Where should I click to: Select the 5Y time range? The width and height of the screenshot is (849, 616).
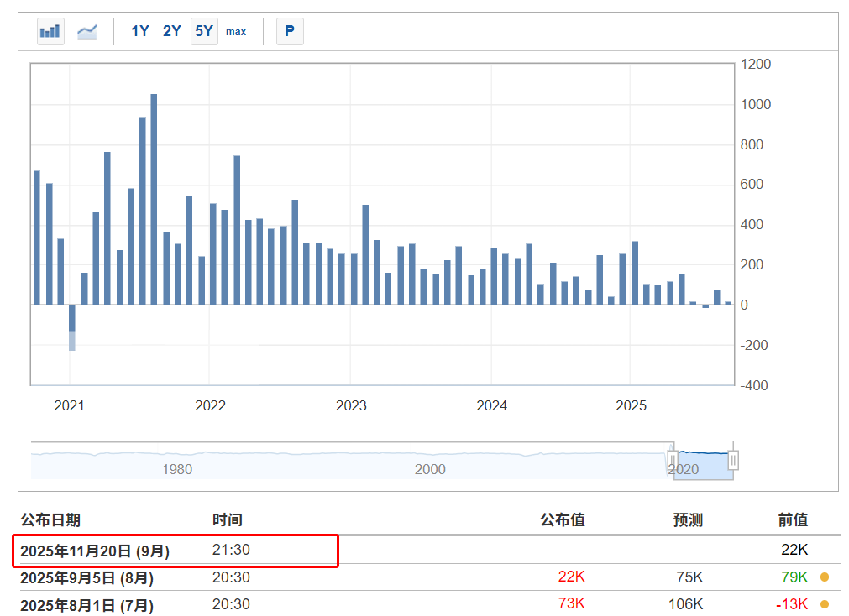pos(204,32)
